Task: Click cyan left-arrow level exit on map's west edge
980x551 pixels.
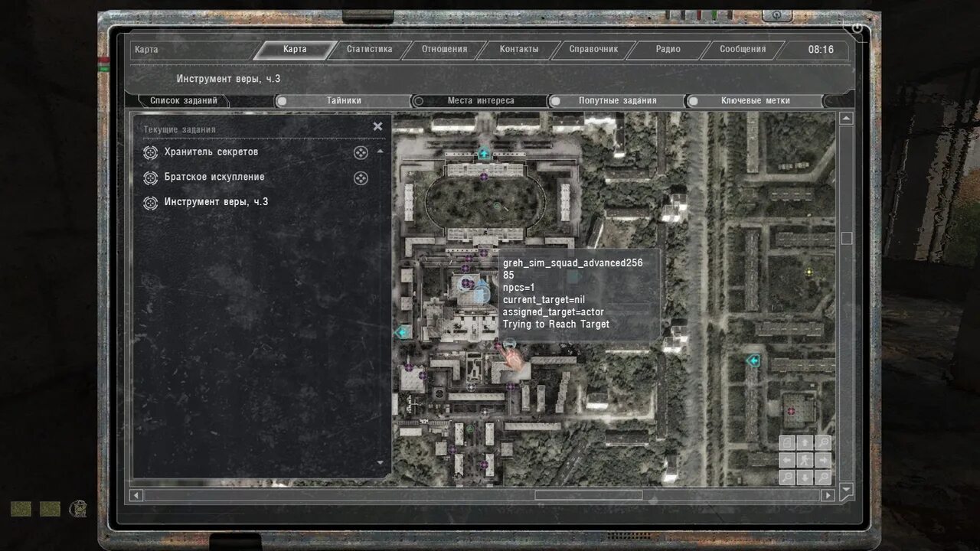Action: (x=401, y=333)
